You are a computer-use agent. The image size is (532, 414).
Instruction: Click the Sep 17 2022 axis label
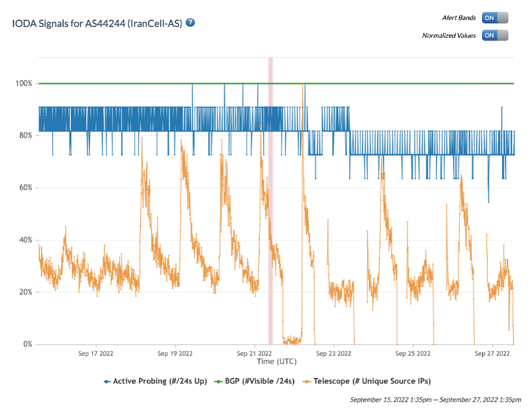[96, 353]
